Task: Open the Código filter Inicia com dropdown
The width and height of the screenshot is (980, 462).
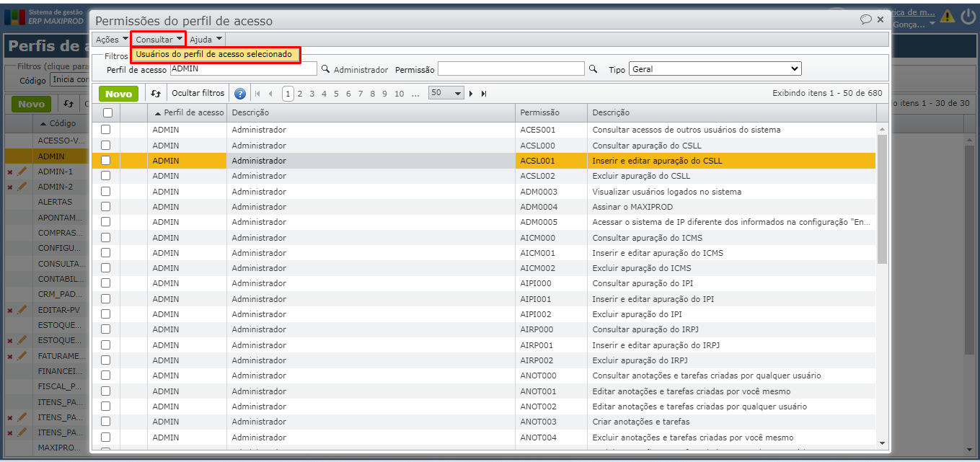Action: pyautogui.click(x=70, y=80)
